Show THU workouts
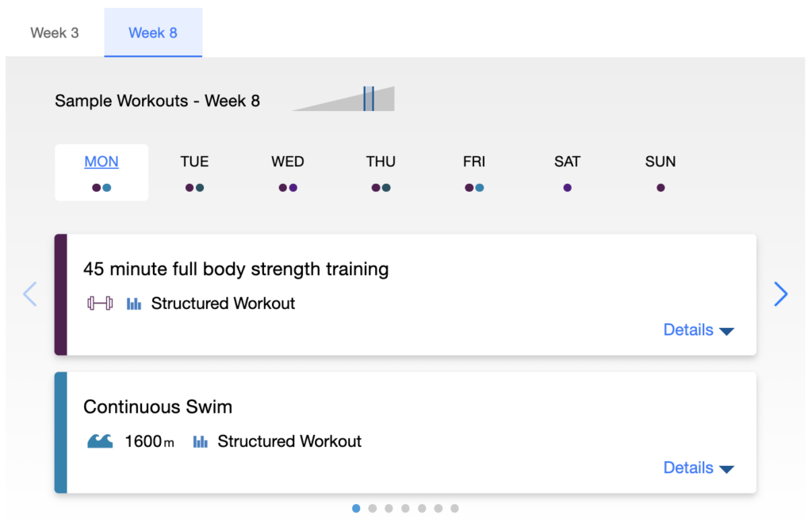The height and width of the screenshot is (523, 812). (x=381, y=162)
